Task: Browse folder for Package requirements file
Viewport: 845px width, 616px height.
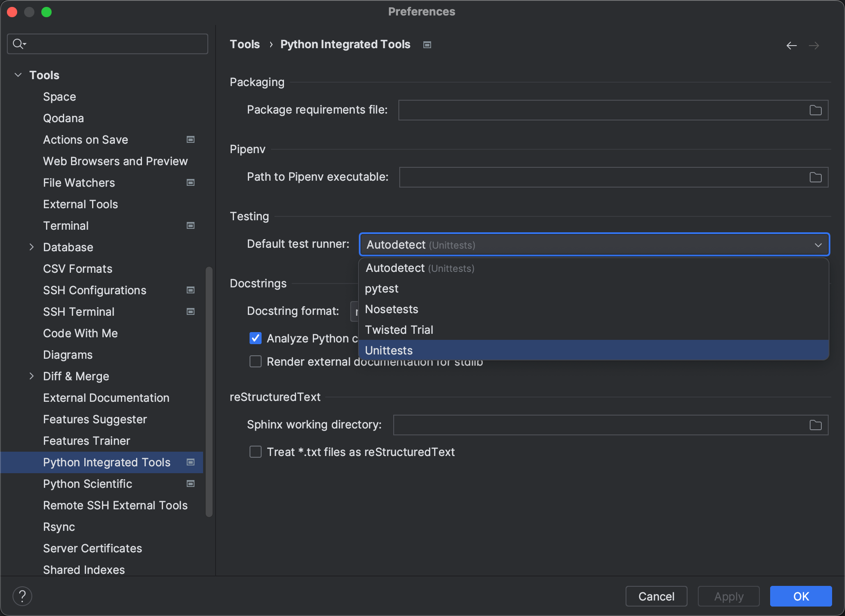Action: pyautogui.click(x=815, y=110)
